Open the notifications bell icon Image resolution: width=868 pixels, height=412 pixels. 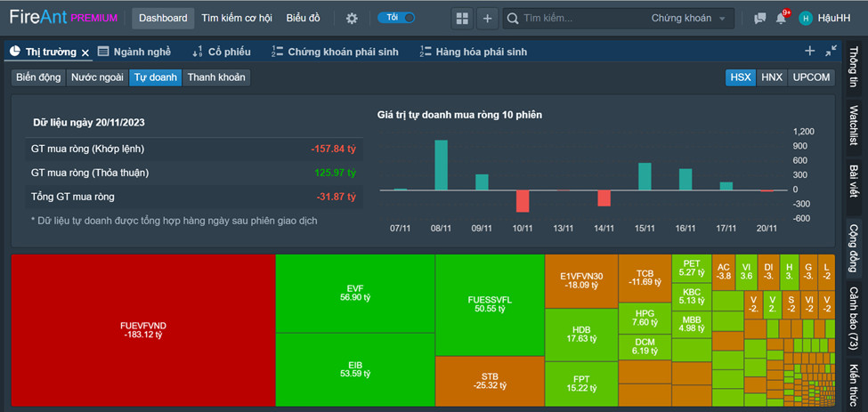pyautogui.click(x=781, y=19)
